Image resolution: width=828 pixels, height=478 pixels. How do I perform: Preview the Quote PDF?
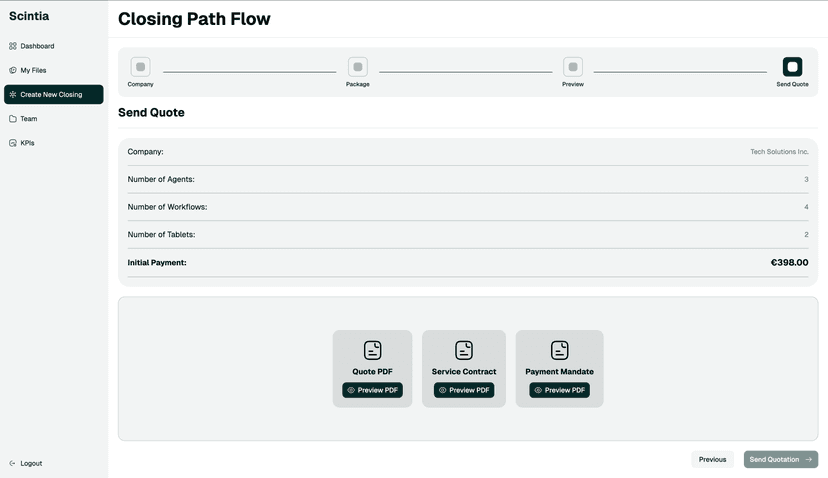coord(372,390)
